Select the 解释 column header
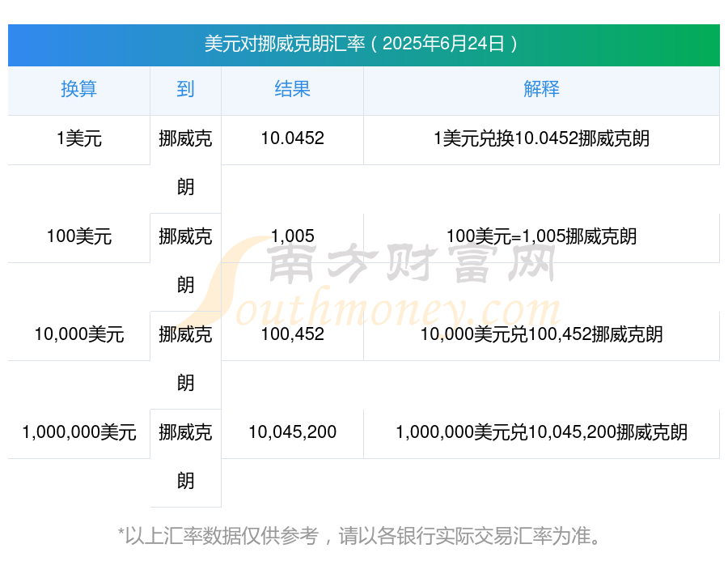The image size is (728, 561). [541, 89]
